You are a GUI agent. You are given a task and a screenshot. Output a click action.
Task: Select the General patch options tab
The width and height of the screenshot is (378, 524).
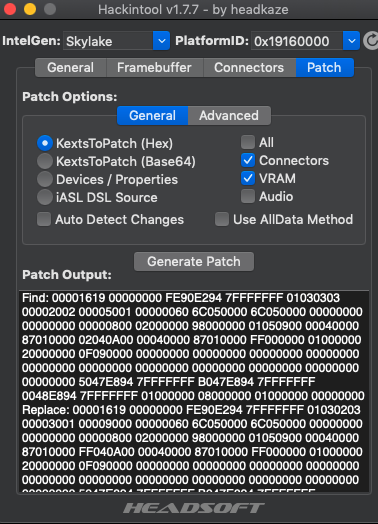pos(152,116)
